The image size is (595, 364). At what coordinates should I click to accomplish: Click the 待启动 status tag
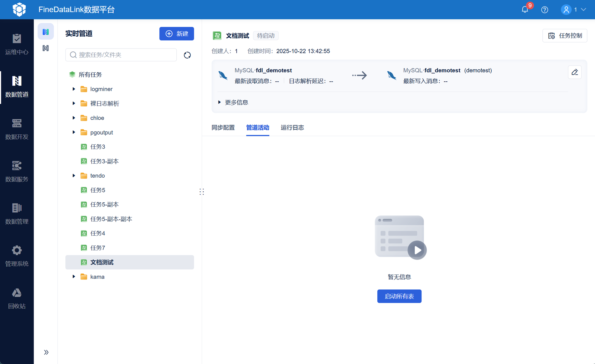pos(266,36)
